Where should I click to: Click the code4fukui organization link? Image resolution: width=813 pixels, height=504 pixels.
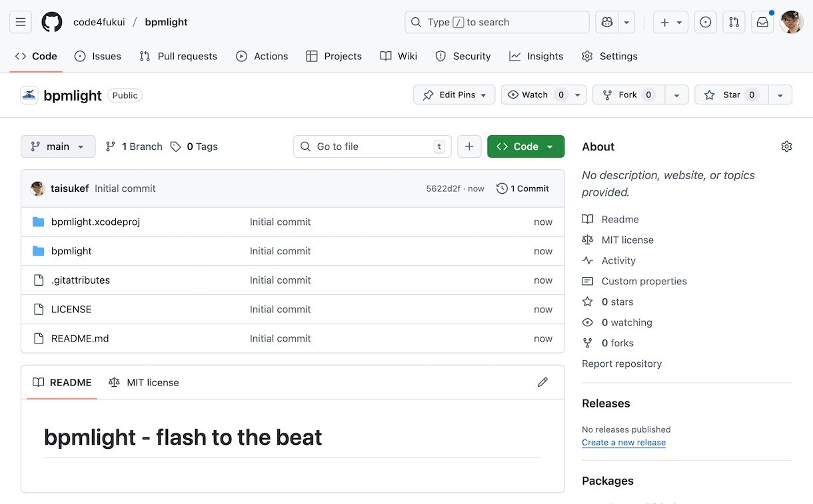[x=99, y=22]
